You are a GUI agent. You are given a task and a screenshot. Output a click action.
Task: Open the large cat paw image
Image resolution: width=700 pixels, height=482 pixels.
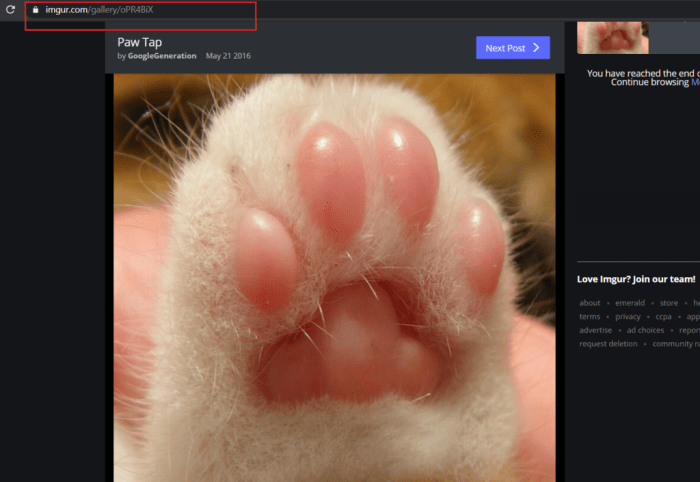pyautogui.click(x=334, y=278)
